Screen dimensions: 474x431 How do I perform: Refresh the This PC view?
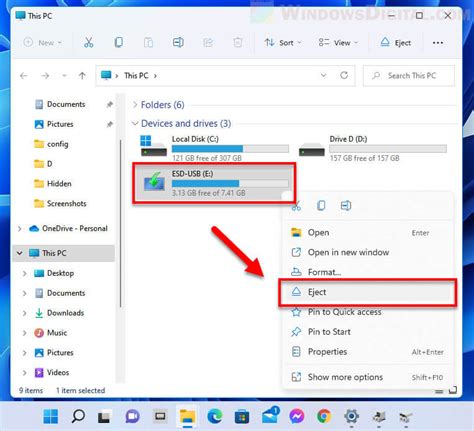344,75
